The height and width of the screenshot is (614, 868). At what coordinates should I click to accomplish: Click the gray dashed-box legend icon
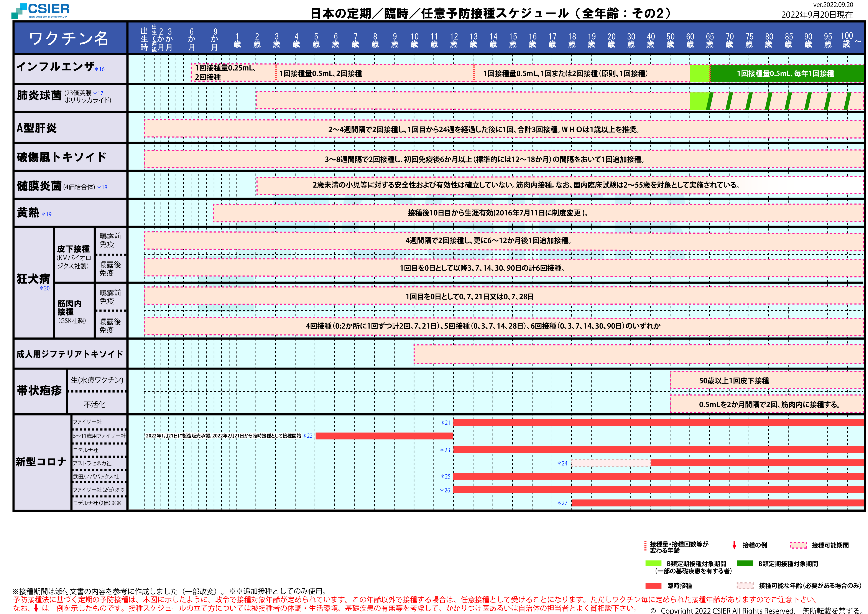pos(745,585)
